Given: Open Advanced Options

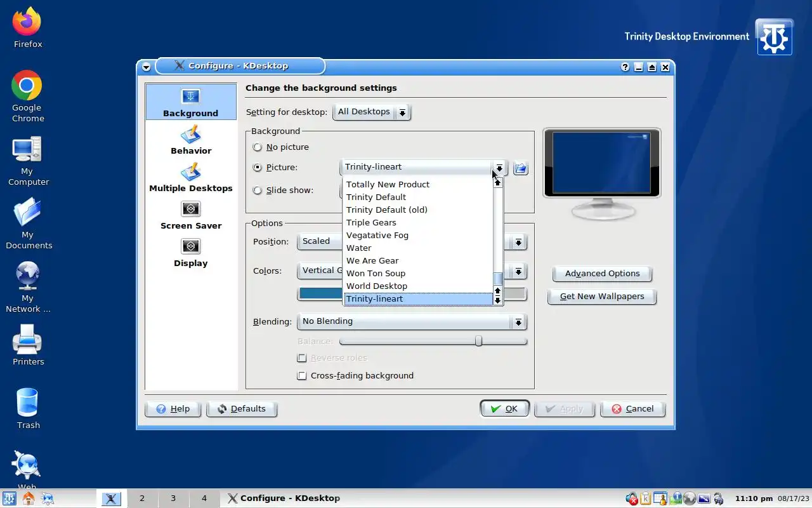Looking at the screenshot, I should click(602, 274).
